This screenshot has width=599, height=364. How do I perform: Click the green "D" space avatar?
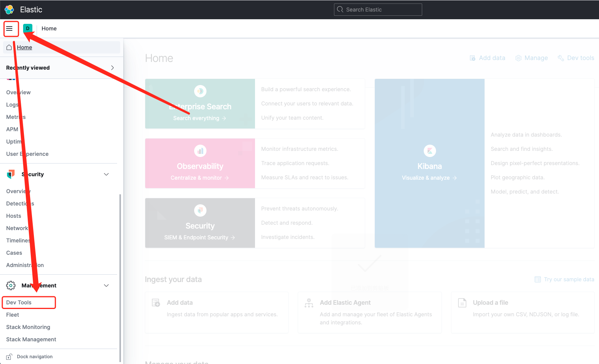tap(27, 28)
